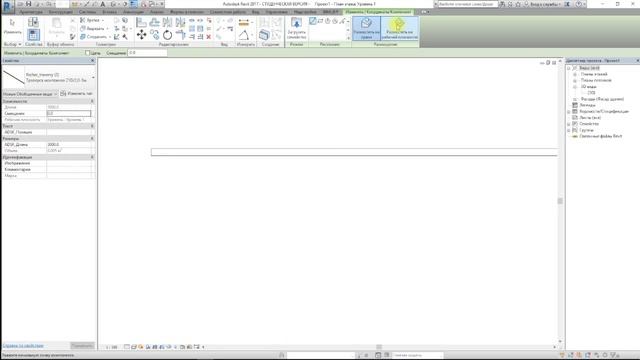Expand the Groups tree node

tap(569, 130)
